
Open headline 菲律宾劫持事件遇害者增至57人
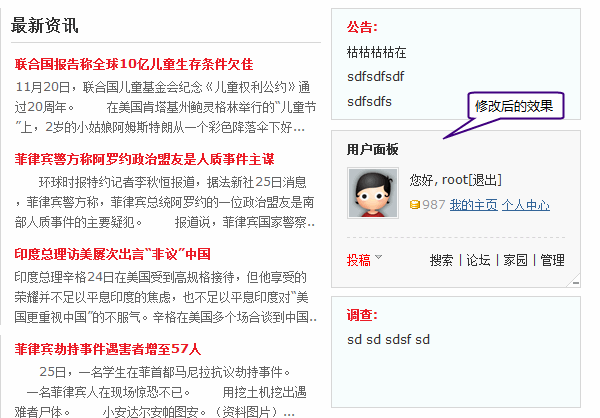pyautogui.click(x=108, y=349)
